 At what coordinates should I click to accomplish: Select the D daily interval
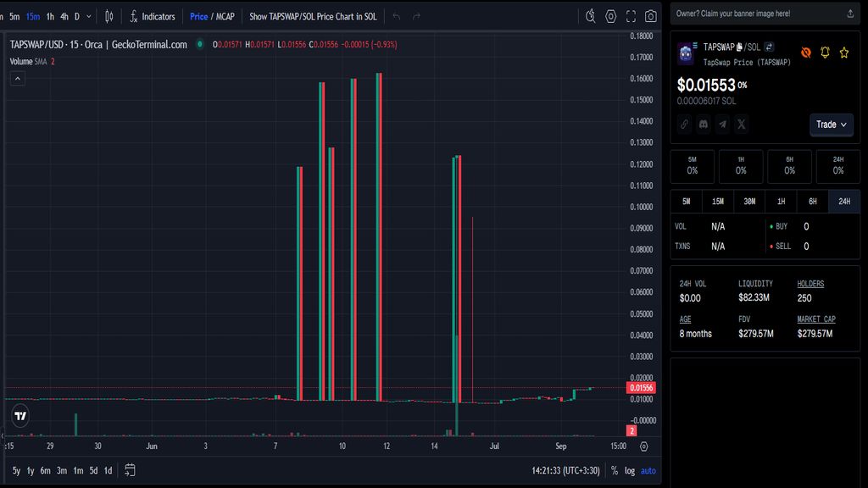77,17
